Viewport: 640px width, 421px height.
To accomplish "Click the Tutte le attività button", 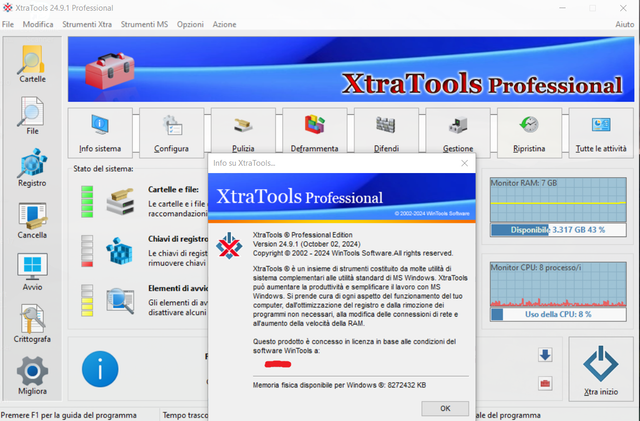I will (601, 133).
